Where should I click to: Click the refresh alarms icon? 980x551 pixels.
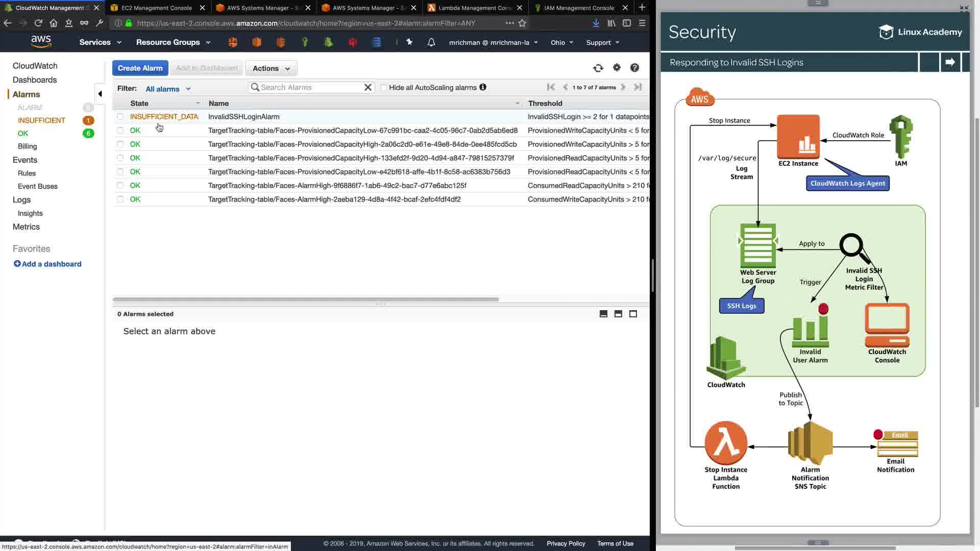598,68
